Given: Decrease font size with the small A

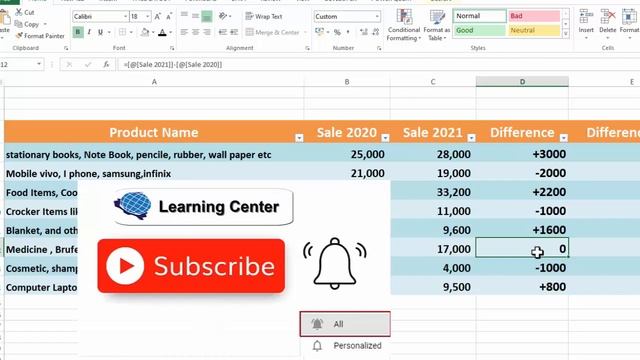Looking at the screenshot, I should pos(169,16).
